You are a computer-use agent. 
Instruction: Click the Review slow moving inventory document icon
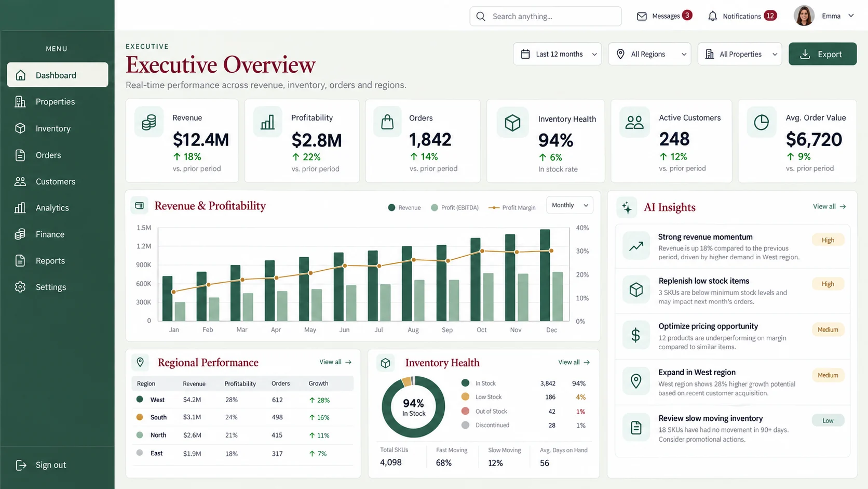[636, 428]
